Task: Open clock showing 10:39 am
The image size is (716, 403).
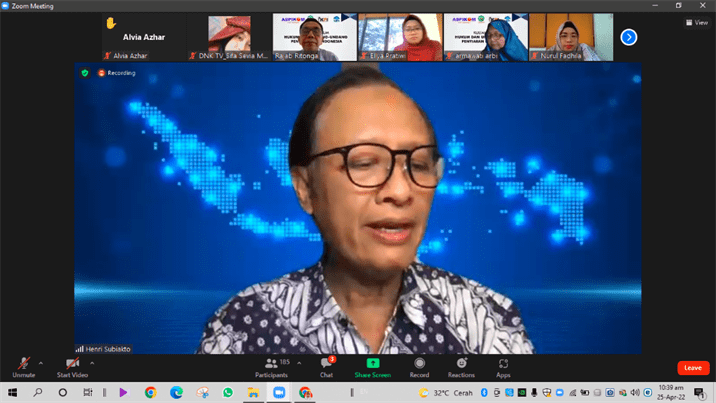Action: tap(671, 393)
